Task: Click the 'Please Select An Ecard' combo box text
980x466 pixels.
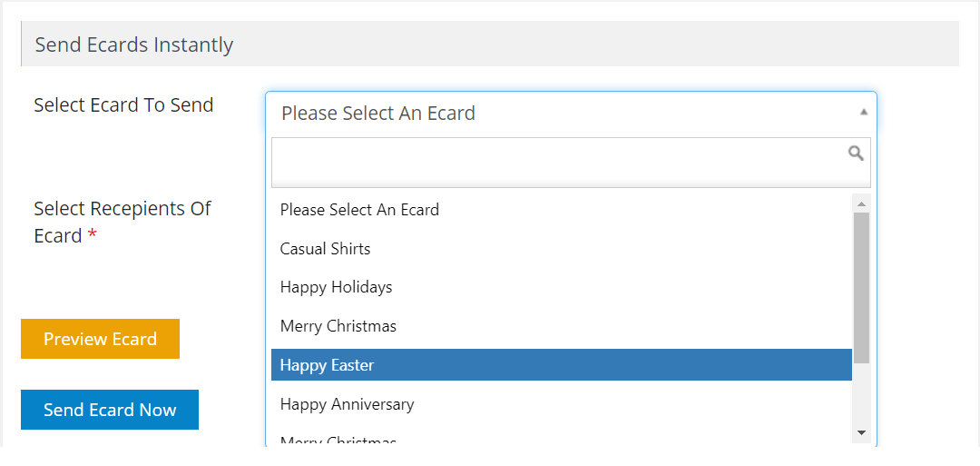Action: tap(378, 114)
